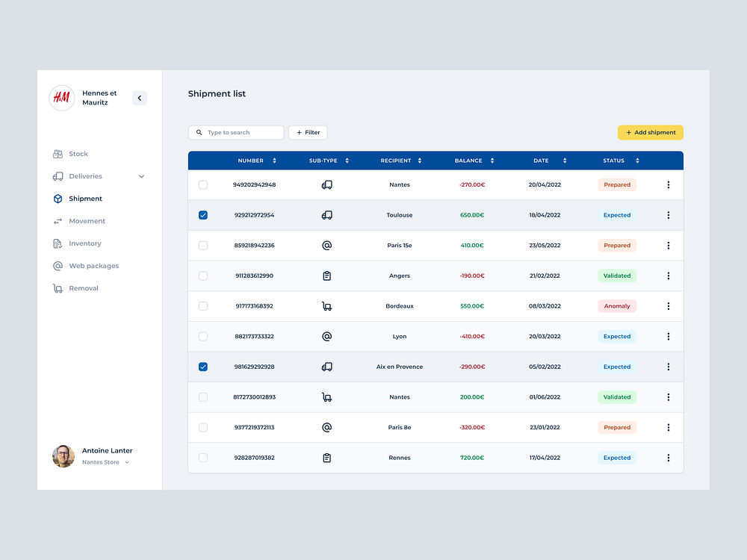Click the clipboard sub-type icon for the Angers shipment
Screen dimensions: 747x560
(x=326, y=276)
